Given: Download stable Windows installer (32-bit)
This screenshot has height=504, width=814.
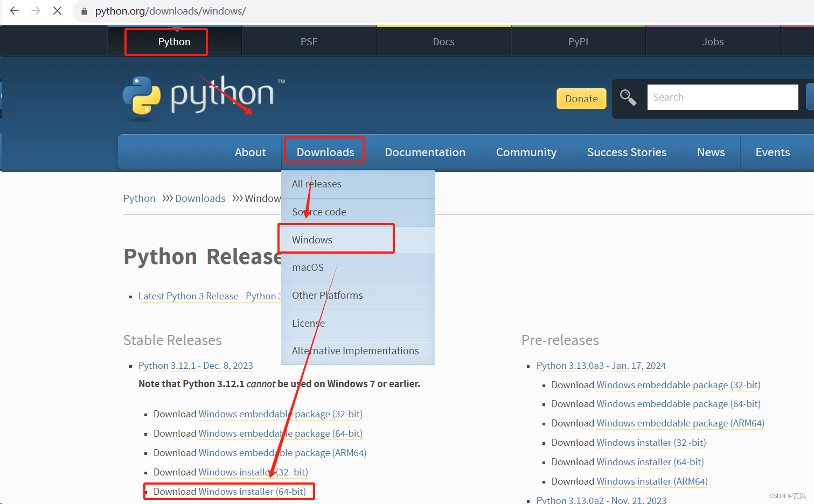Looking at the screenshot, I should (x=253, y=472).
